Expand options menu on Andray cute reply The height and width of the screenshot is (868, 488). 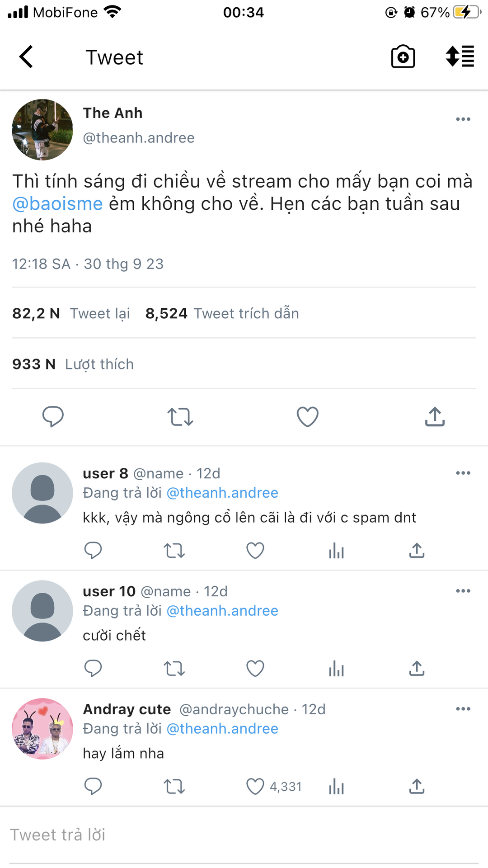click(x=463, y=709)
